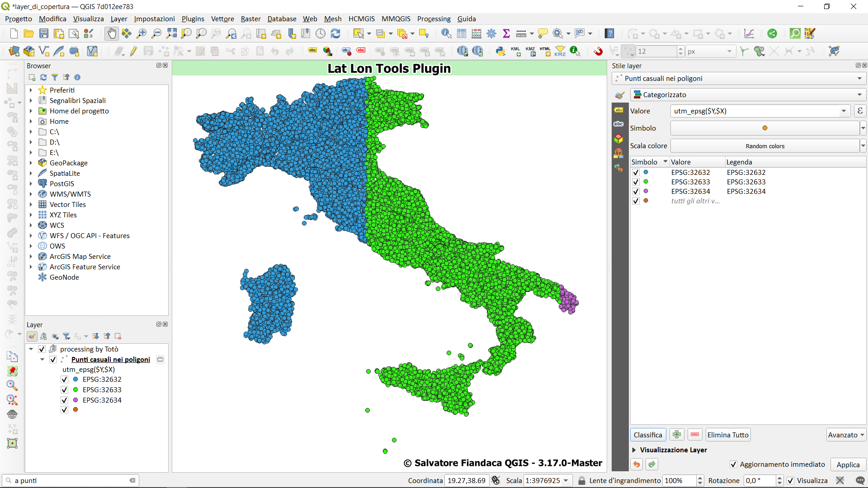Click the orange Simbolo marker preview
The image size is (868, 488).
pos(764,128)
